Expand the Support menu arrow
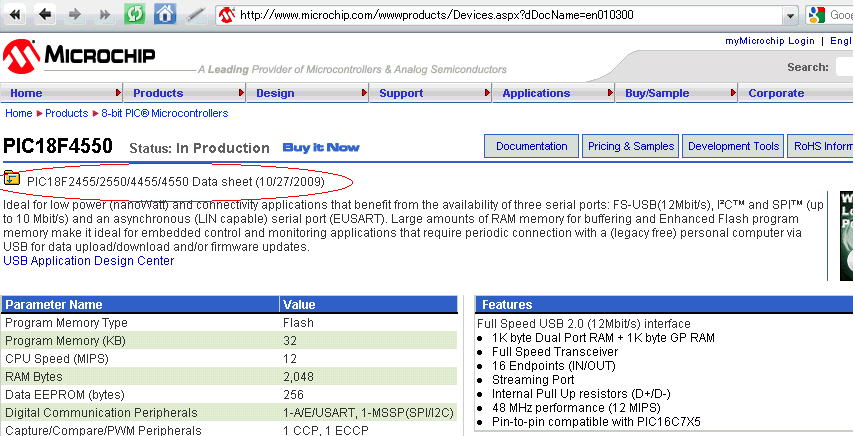 [x=487, y=93]
